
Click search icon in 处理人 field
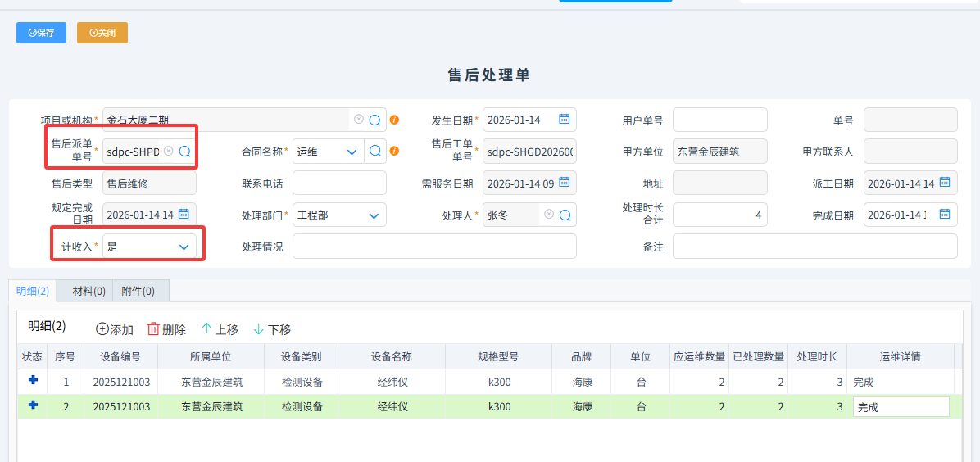[x=564, y=215]
